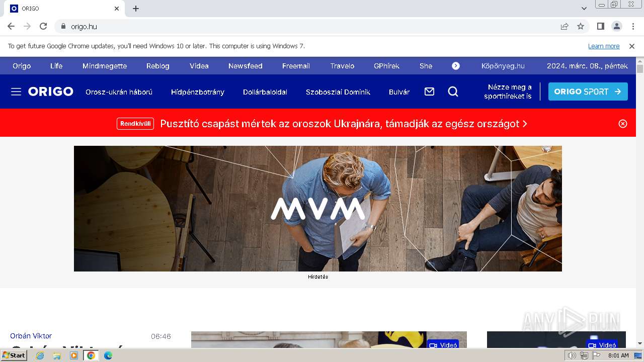Click the Rendkívüli badge
This screenshot has height=362, width=644.
pos(135,124)
